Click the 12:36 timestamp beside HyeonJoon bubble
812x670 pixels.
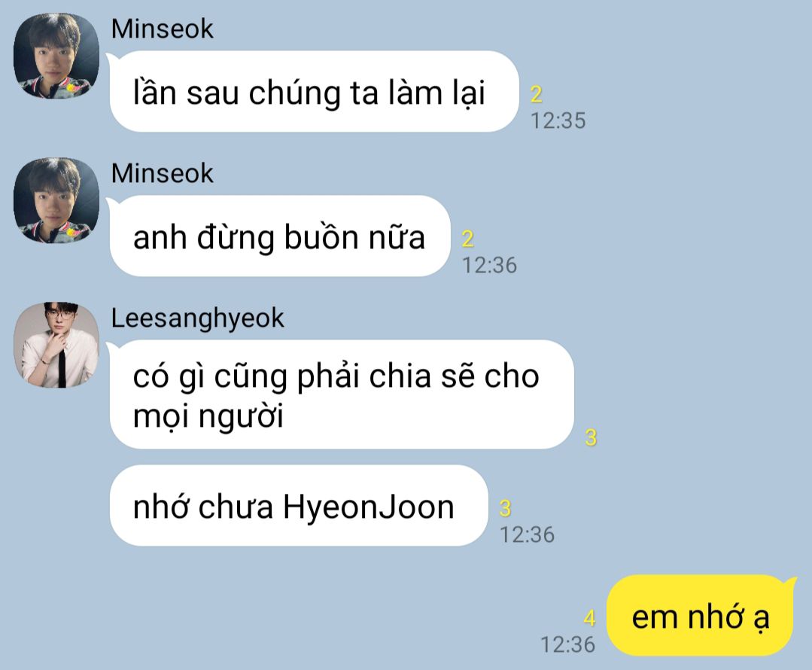click(528, 534)
